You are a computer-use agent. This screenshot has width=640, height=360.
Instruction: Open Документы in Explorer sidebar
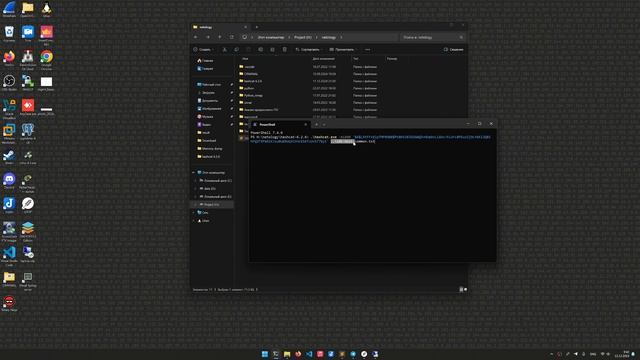[208, 100]
